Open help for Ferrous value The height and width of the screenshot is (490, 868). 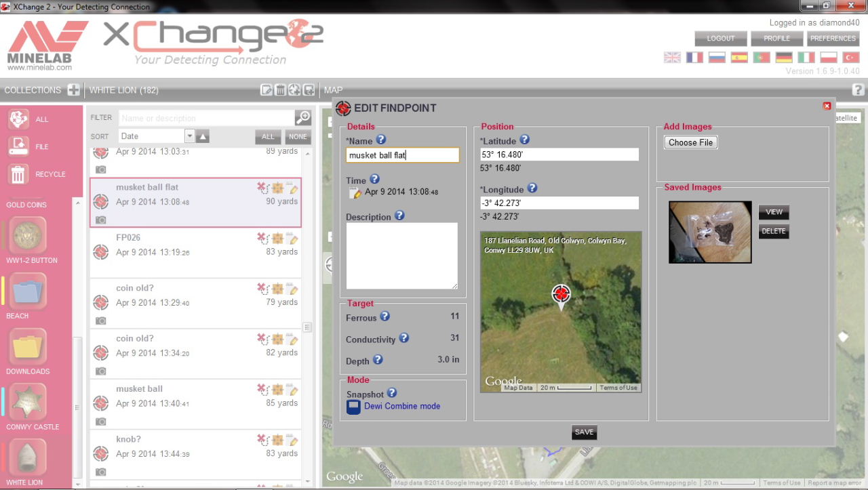pos(384,317)
